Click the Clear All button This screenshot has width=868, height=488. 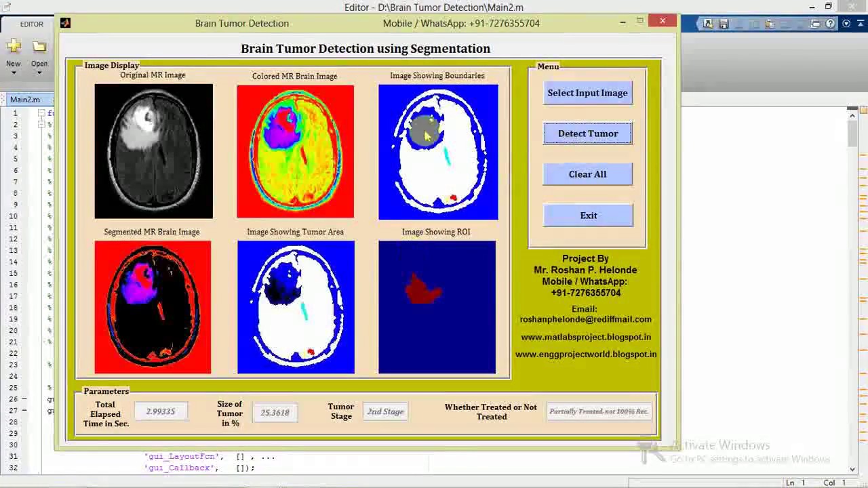pos(587,174)
